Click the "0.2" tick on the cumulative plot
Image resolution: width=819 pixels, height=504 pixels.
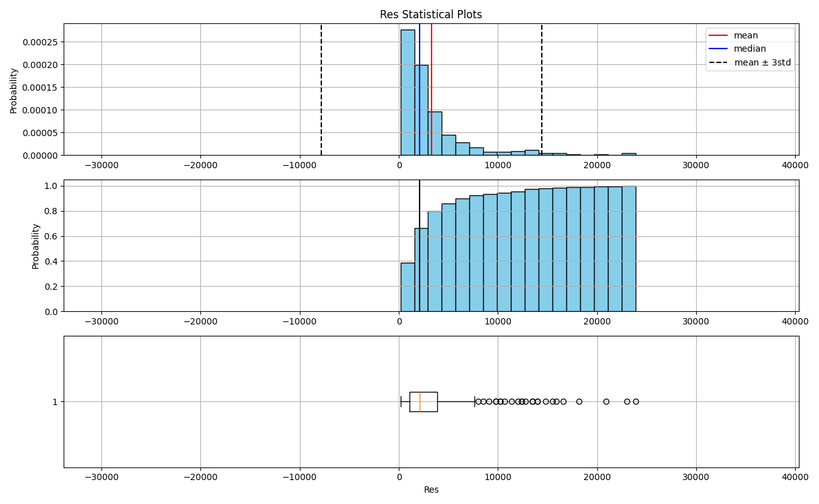coord(52,287)
